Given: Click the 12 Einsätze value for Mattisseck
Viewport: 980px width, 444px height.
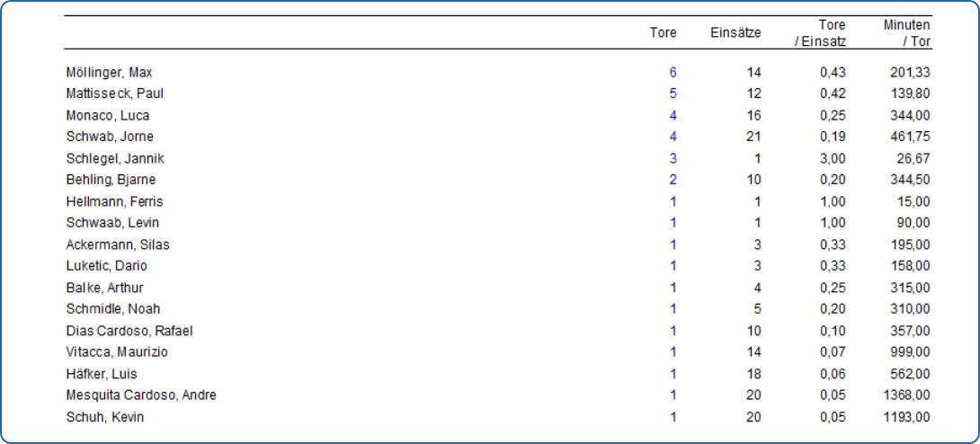Looking at the screenshot, I should tap(754, 93).
